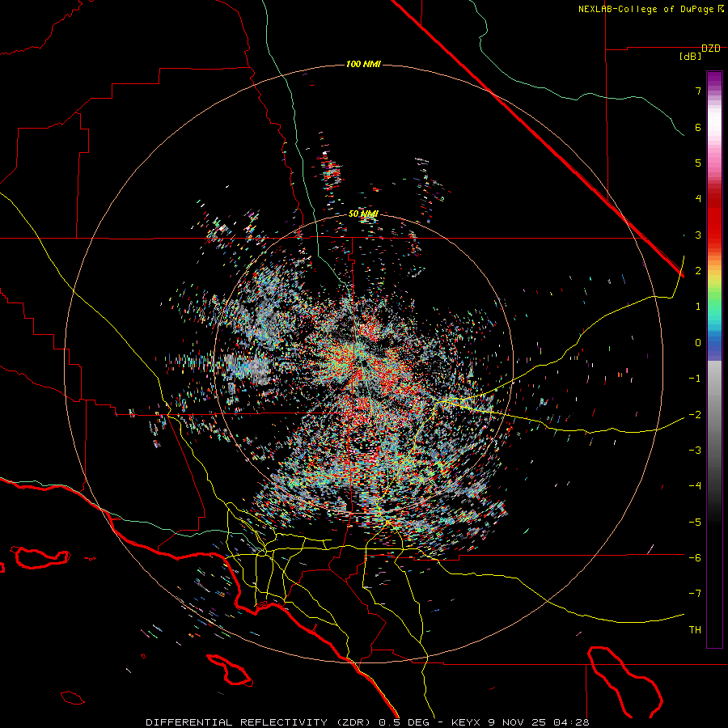Screen dimensions: 728x728
Task: Click the 3 value on color scale
Action: pyautogui.click(x=698, y=235)
